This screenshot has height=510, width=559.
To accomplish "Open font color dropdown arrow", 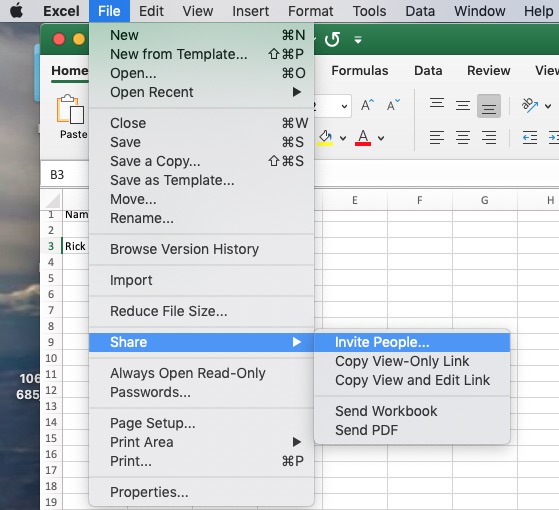I will (x=381, y=138).
